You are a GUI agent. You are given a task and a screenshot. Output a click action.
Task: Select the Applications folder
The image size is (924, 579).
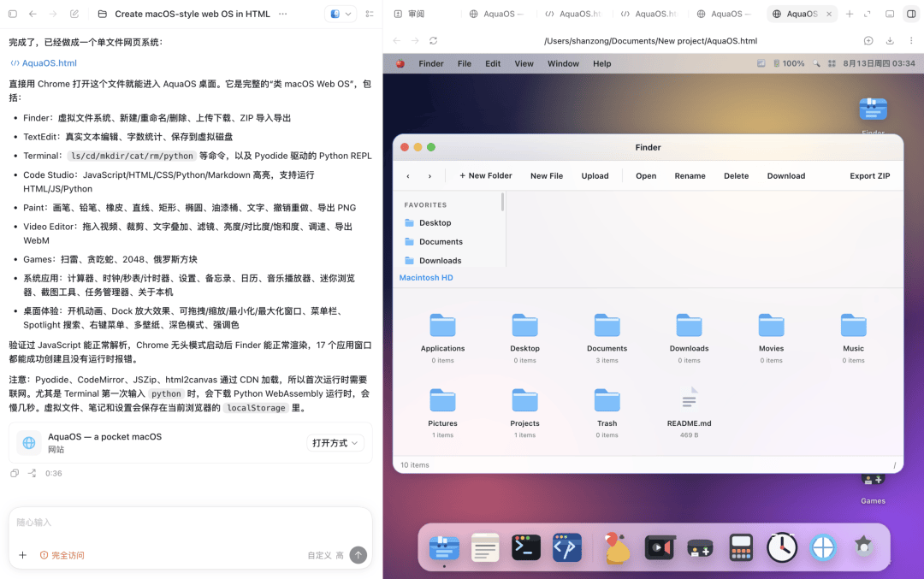point(442,338)
